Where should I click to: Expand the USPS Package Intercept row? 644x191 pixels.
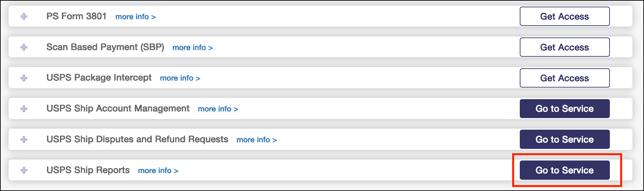[24, 78]
